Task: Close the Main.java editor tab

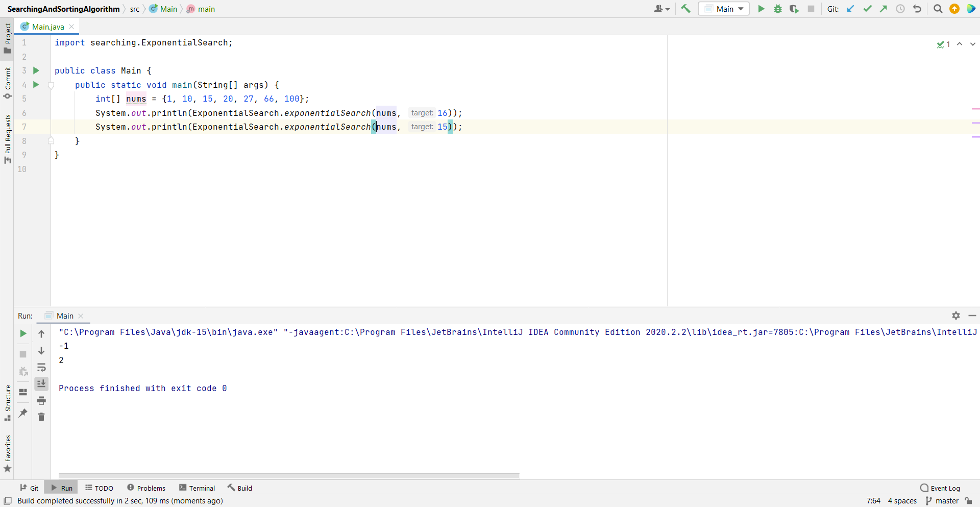Action: 71,27
